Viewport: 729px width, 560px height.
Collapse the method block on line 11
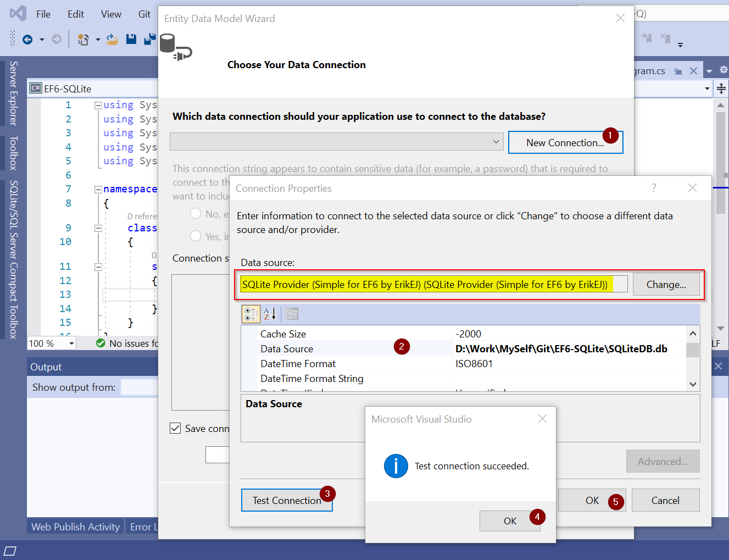[98, 267]
